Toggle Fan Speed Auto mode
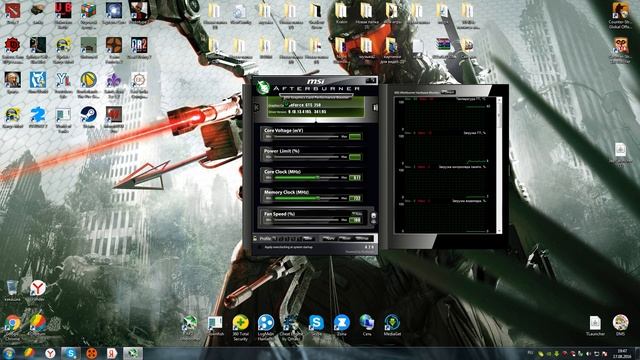The height and width of the screenshot is (360, 640). [357, 213]
